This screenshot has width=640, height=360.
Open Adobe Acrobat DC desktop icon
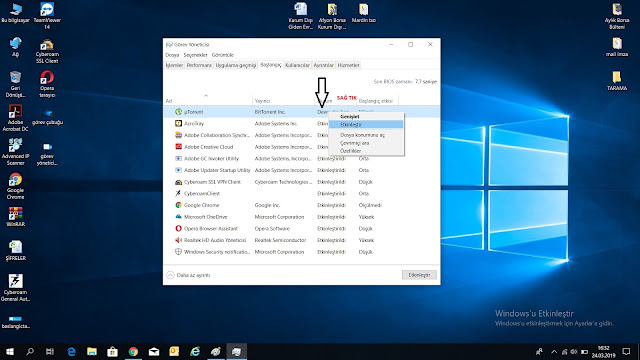point(16,118)
